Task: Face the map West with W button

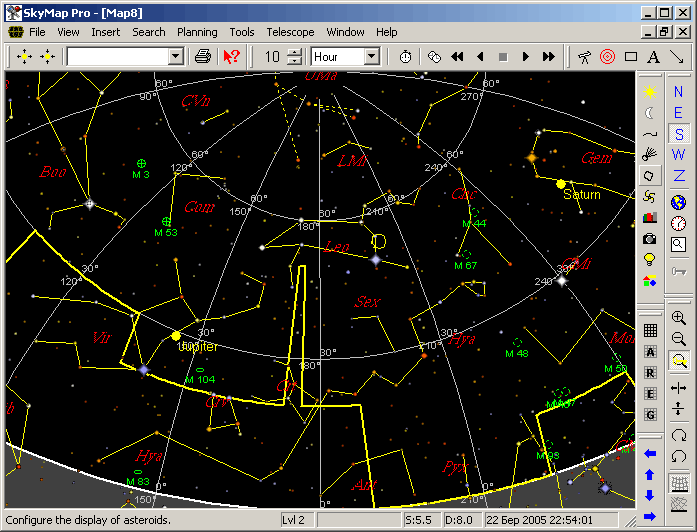Action: coord(678,155)
